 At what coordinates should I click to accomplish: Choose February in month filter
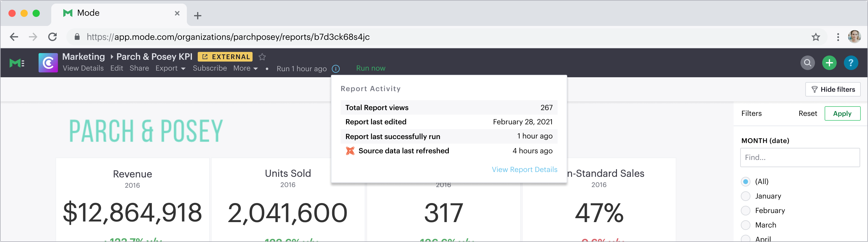click(745, 211)
